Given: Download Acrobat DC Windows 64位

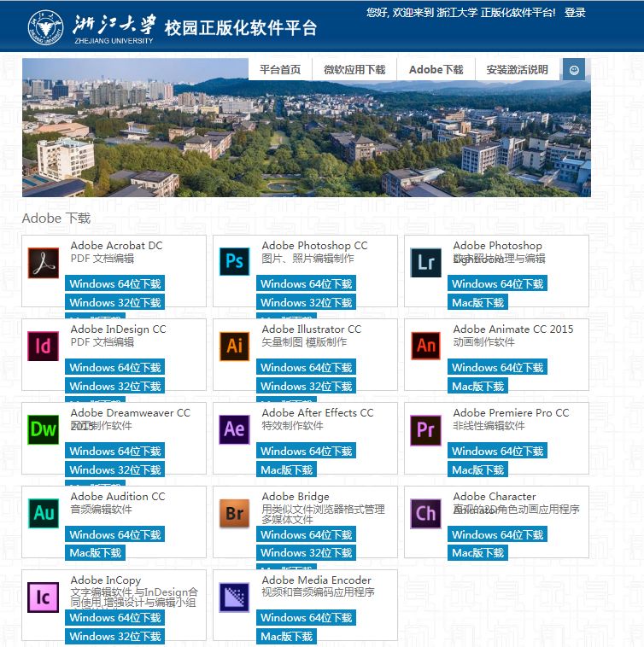Looking at the screenshot, I should (x=115, y=283).
